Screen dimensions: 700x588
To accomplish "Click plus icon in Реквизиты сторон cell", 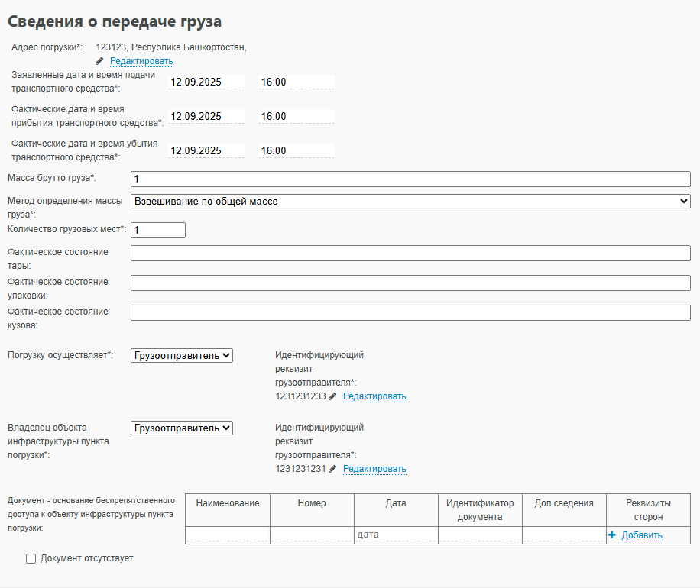I will 612,535.
